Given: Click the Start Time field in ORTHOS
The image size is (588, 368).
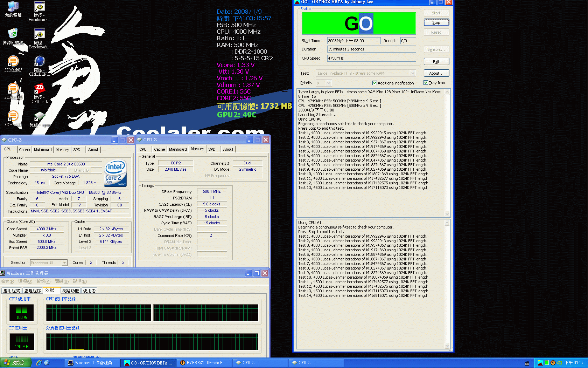Looking at the screenshot, I should tap(354, 41).
